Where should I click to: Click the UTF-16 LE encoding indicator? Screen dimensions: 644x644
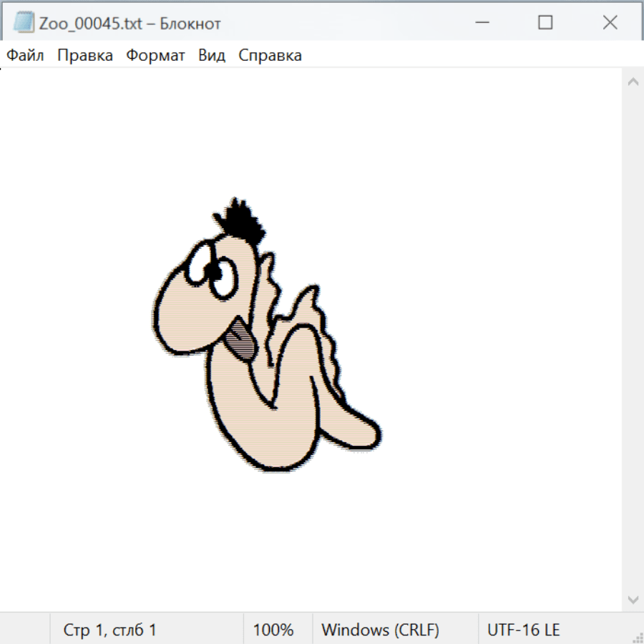point(523,630)
